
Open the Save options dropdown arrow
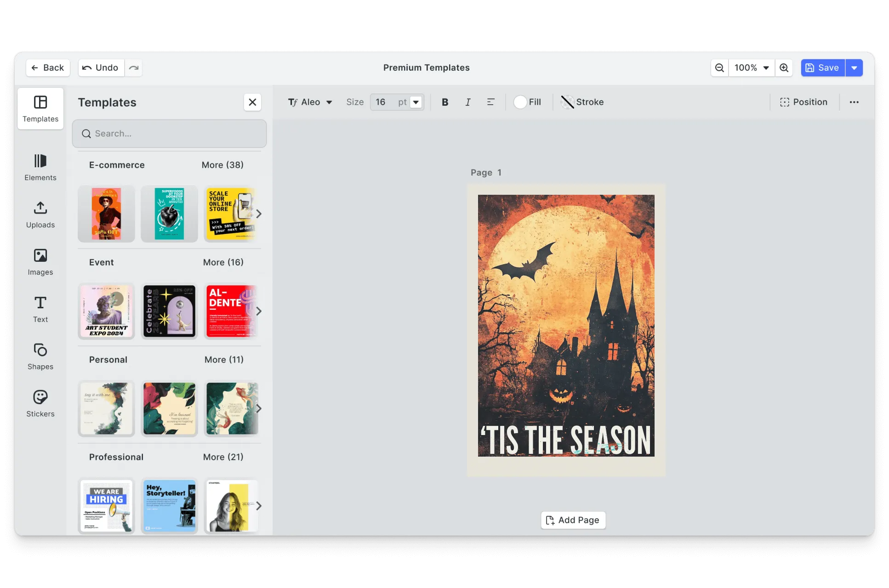pos(854,68)
